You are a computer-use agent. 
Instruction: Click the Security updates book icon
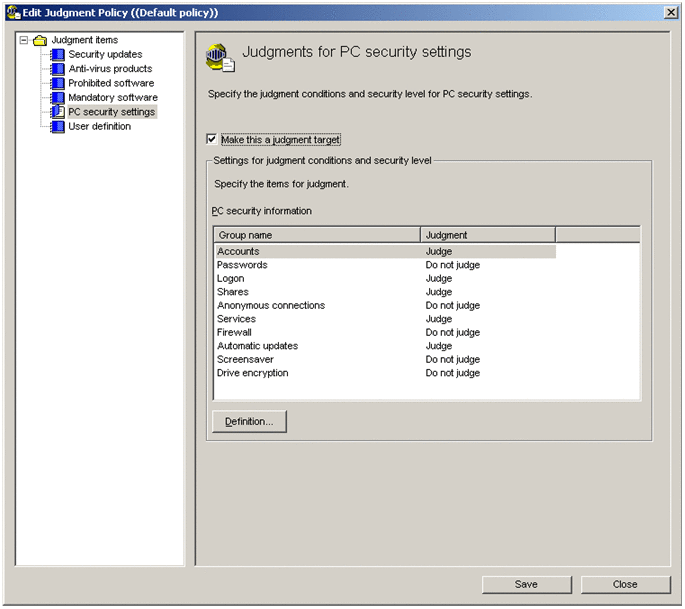pos(57,55)
